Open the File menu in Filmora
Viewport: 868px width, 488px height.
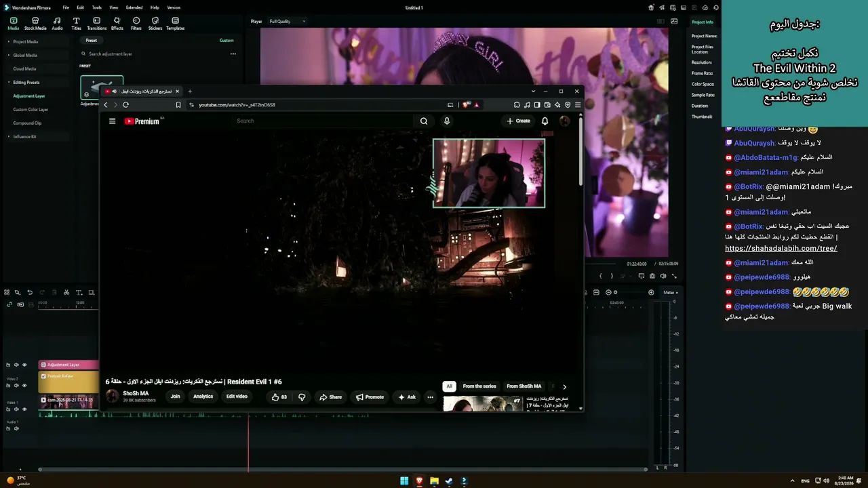[66, 7]
